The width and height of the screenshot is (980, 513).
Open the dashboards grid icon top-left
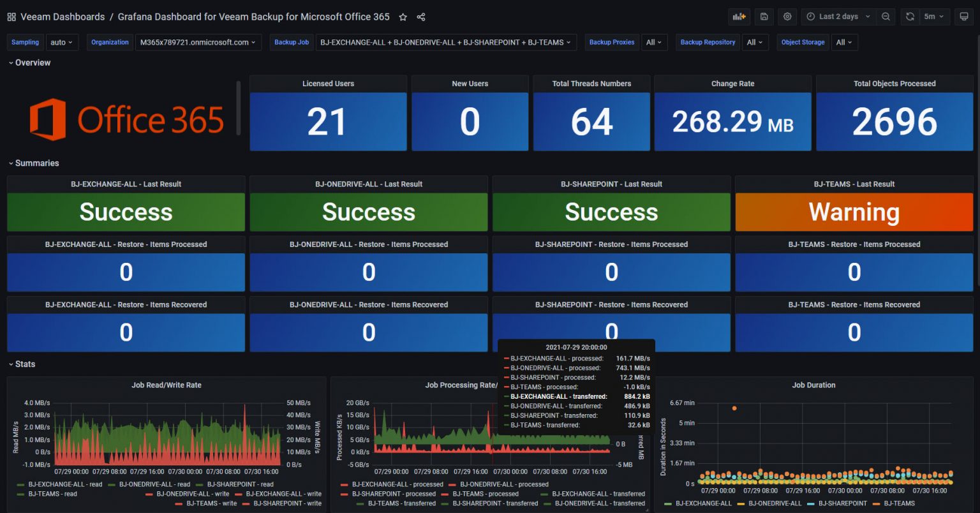click(11, 17)
